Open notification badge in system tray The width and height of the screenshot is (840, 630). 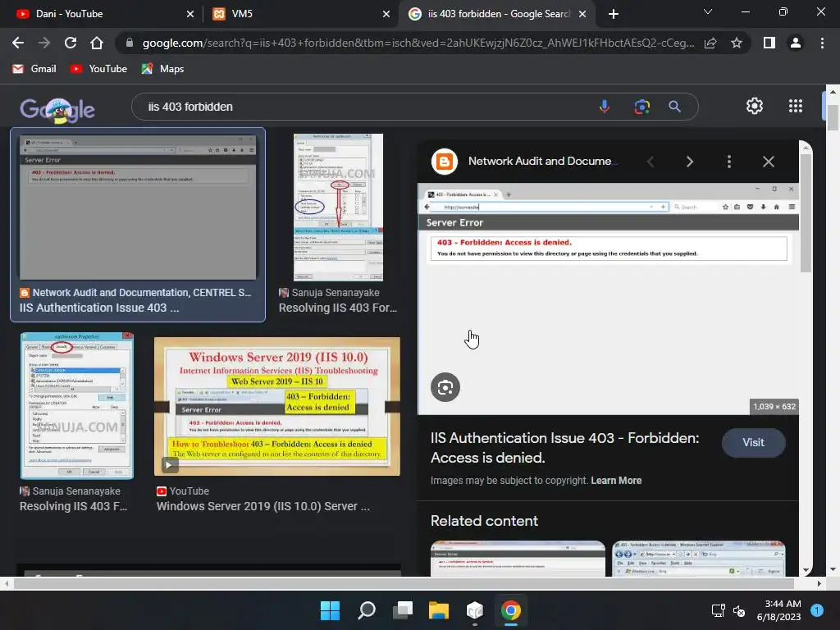817,610
